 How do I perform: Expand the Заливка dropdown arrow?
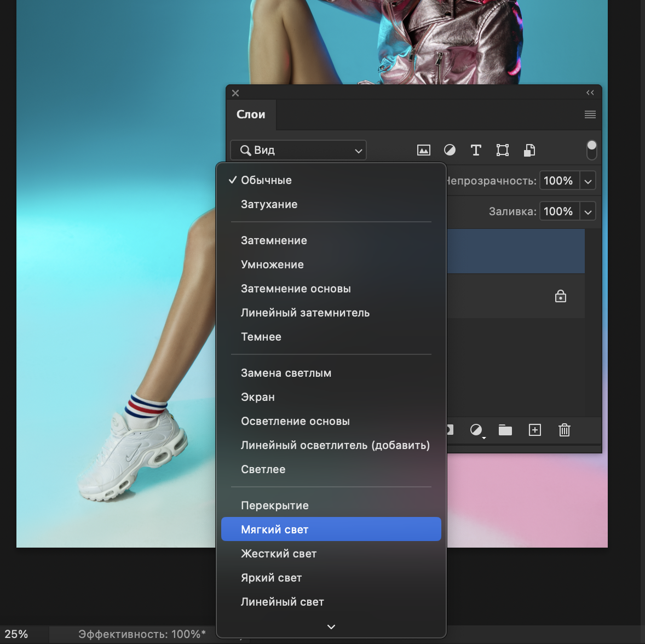(588, 211)
